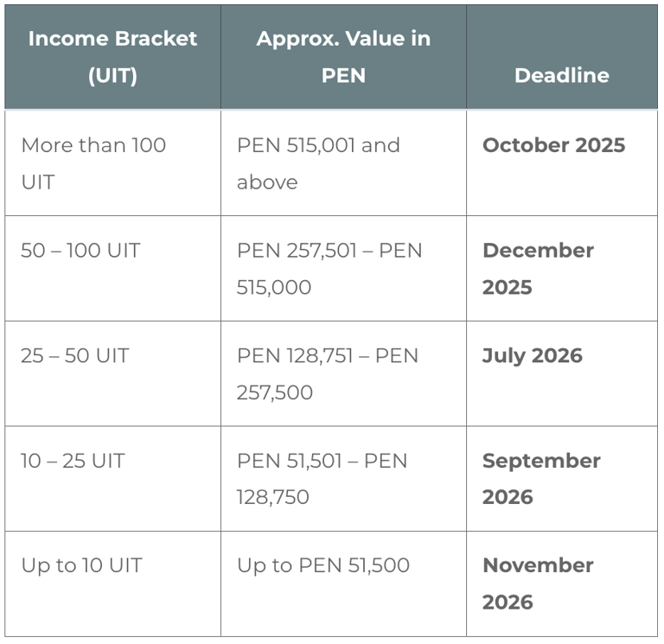Select the 25 – 50 UIT bracket cell
The width and height of the screenshot is (664, 644).
[74, 355]
